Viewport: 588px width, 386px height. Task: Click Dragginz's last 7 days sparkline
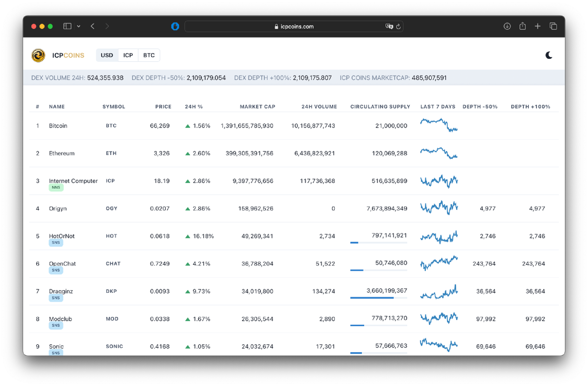[439, 292]
